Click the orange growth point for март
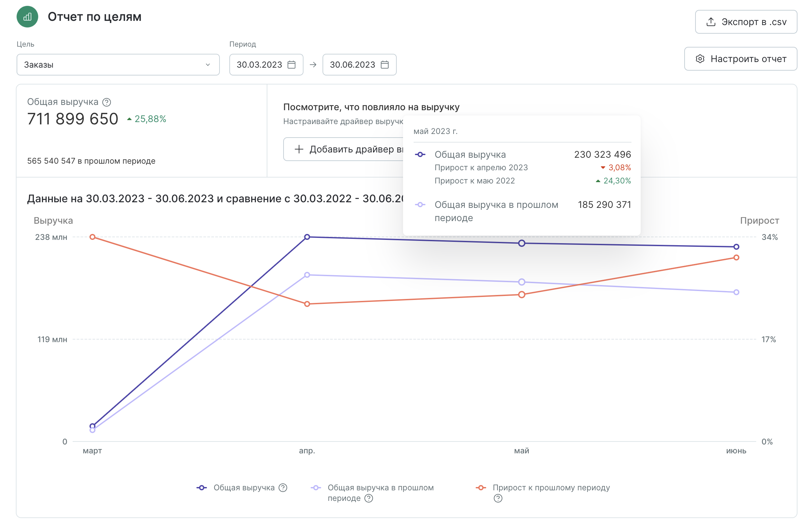This screenshot has width=812, height=522. tap(92, 237)
